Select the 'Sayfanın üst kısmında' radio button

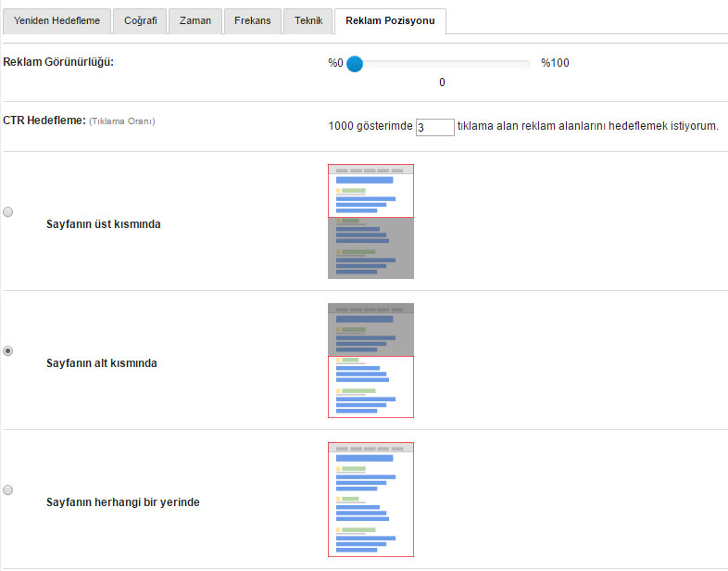pyautogui.click(x=8, y=212)
